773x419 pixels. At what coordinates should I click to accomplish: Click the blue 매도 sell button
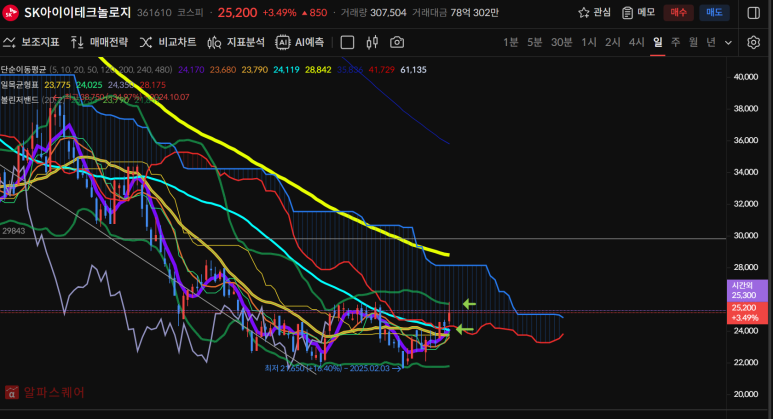714,13
